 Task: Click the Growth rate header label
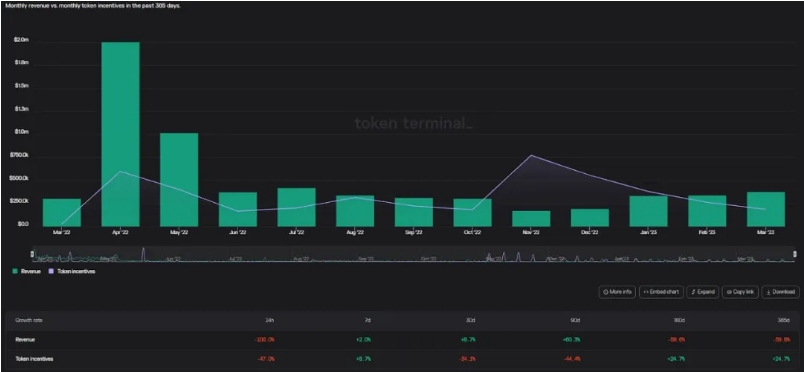(29, 320)
